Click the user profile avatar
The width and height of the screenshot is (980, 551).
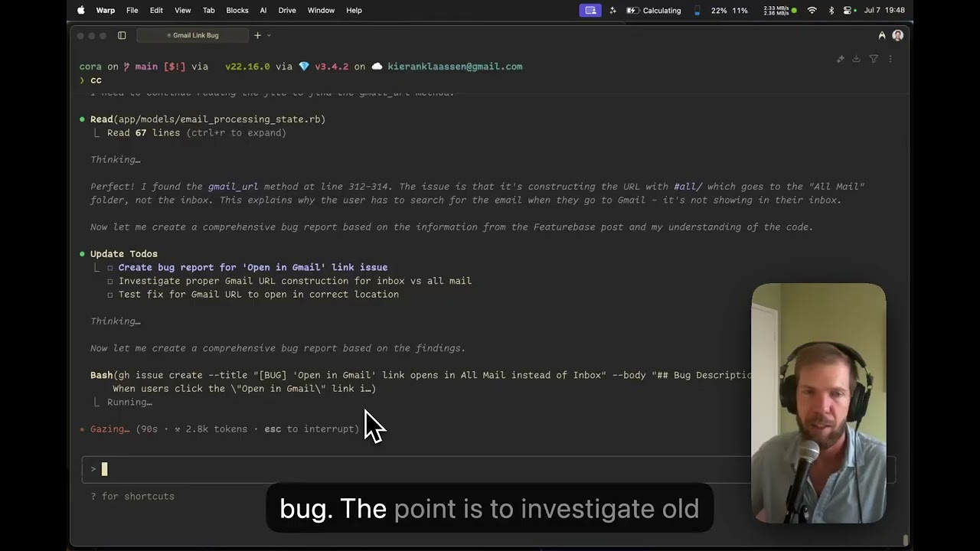point(898,35)
